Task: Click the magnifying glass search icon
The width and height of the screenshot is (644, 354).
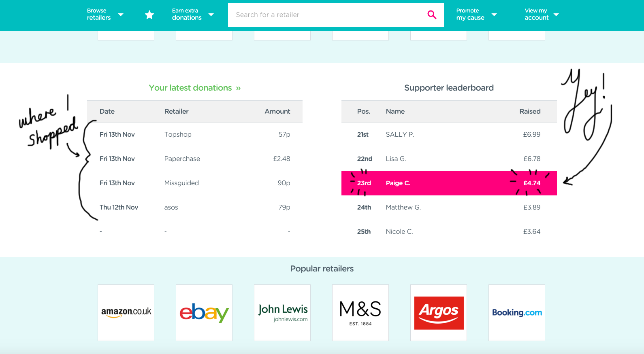Action: pos(432,15)
